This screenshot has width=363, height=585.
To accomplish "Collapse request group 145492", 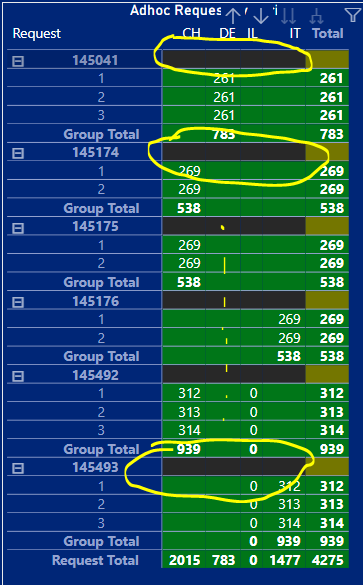I will tap(18, 376).
